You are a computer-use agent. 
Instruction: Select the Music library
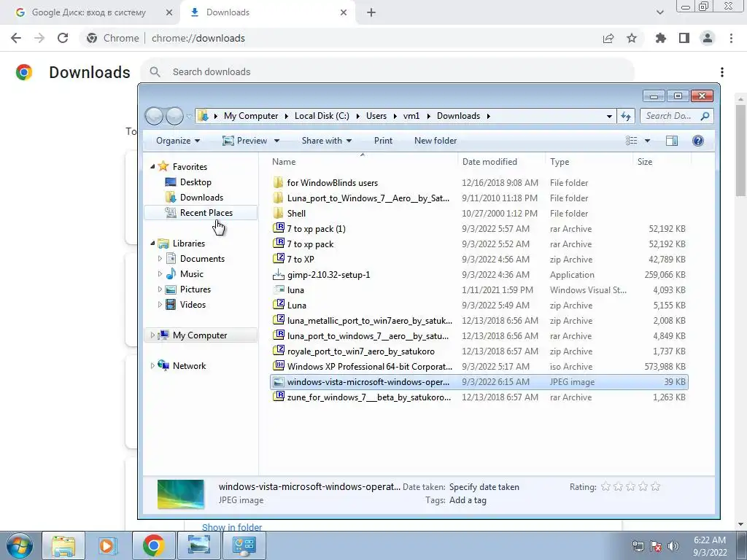[x=192, y=274]
